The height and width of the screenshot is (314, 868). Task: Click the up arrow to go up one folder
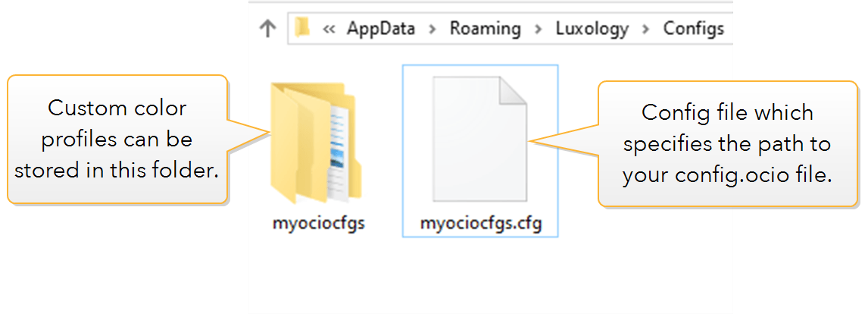tap(268, 28)
